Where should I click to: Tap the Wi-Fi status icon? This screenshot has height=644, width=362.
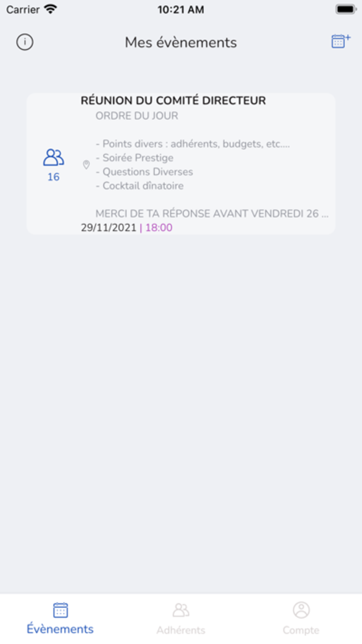[x=51, y=9]
